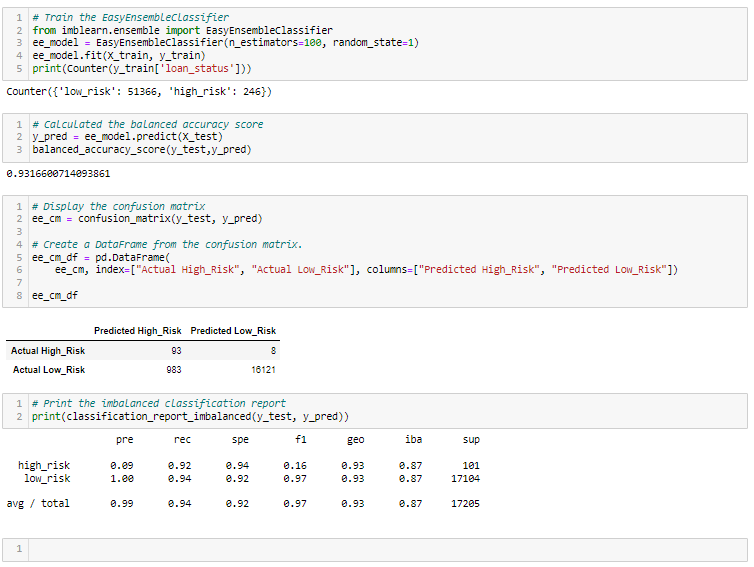Click the ee_model.fit(X_train, y_train) line
This screenshot has height=567, width=754.
tap(119, 55)
